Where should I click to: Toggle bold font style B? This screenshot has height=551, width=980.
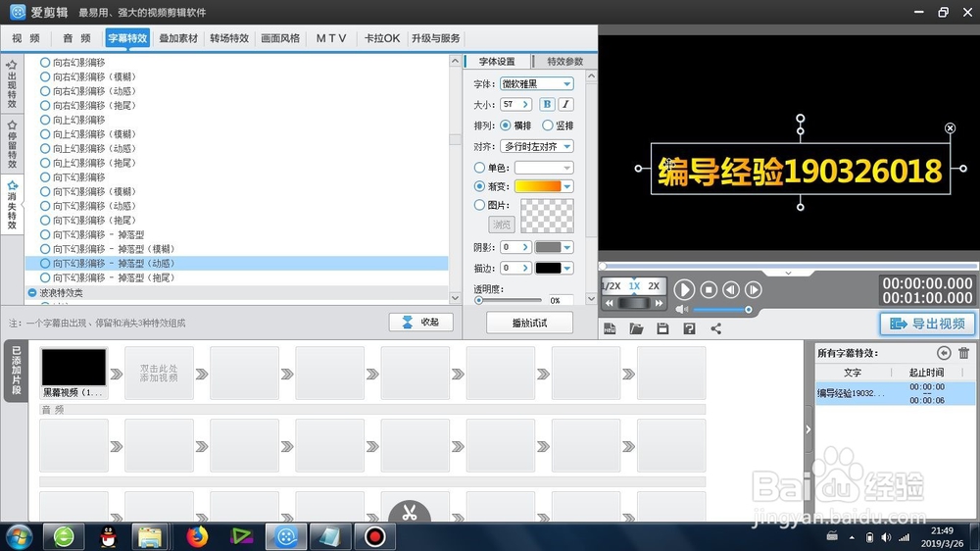coord(547,105)
